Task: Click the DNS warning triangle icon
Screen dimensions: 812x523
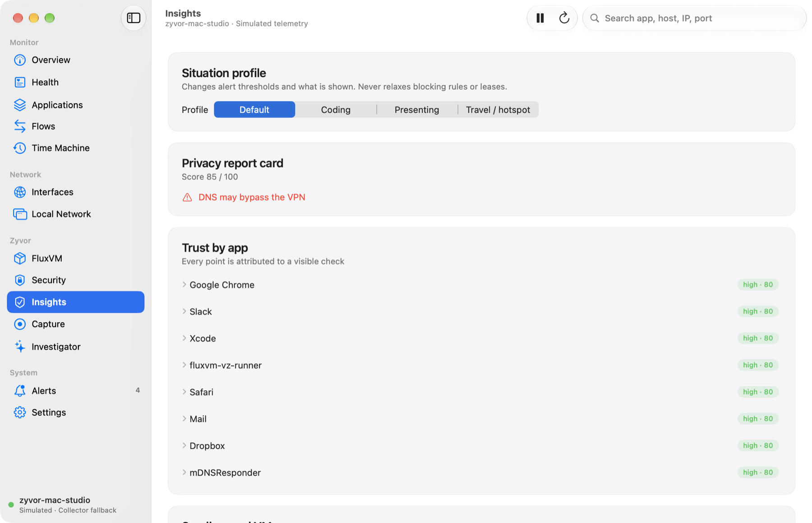Action: pyautogui.click(x=187, y=197)
